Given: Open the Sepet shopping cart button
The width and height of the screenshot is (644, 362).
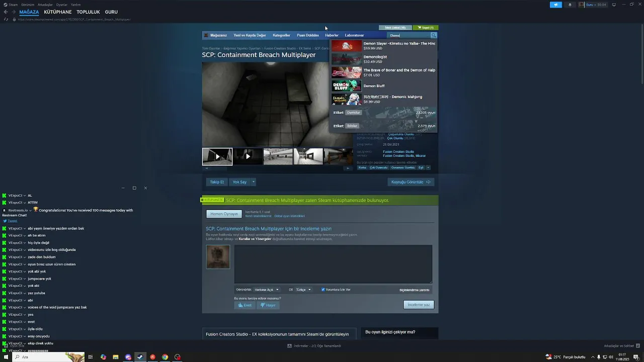Looking at the screenshot, I should coord(426,28).
